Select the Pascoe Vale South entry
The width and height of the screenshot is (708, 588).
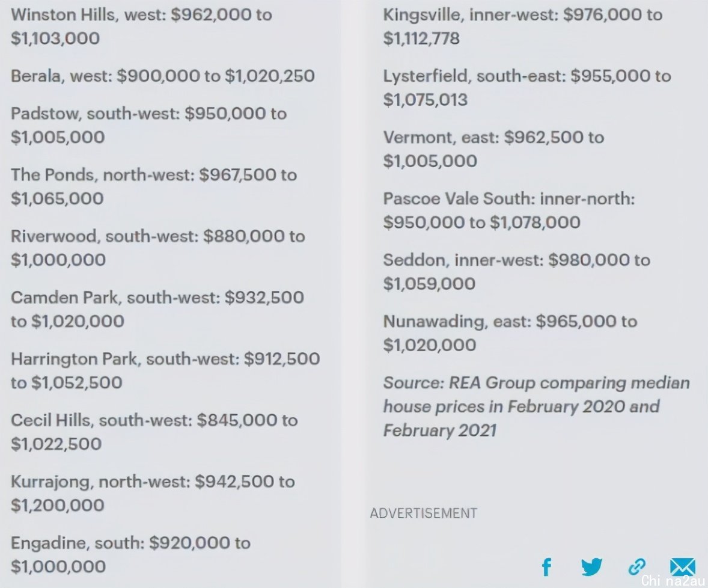[509, 210]
